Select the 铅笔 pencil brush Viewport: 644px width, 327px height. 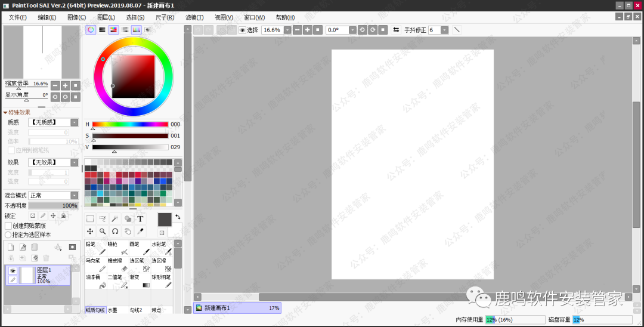[95, 248]
